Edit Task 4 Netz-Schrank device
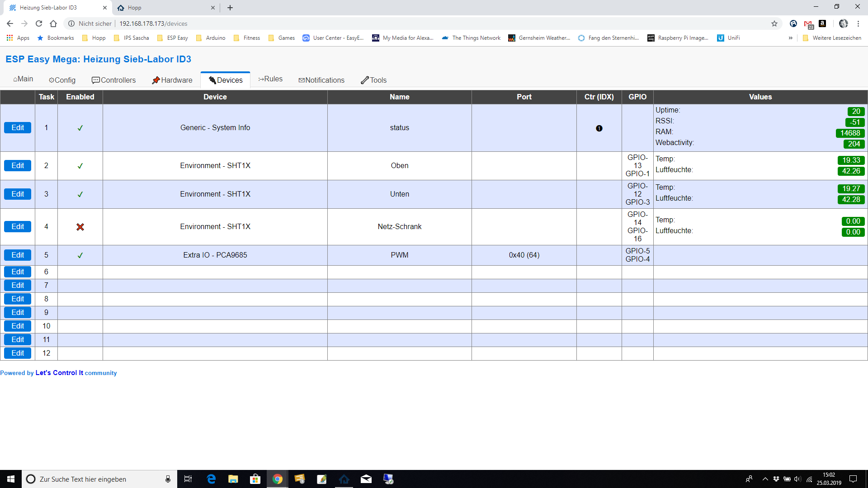This screenshot has height=488, width=868. [17, 227]
